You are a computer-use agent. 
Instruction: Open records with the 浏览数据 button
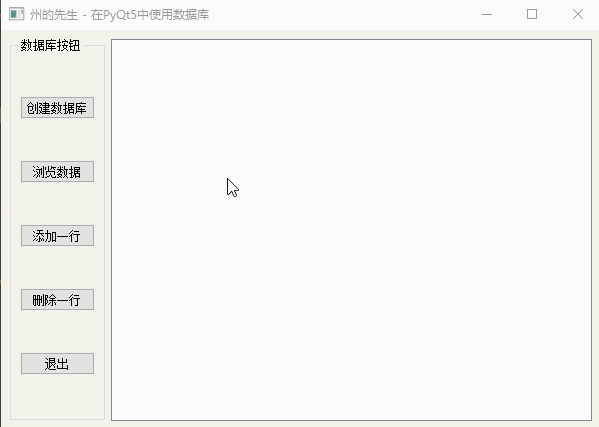(57, 171)
